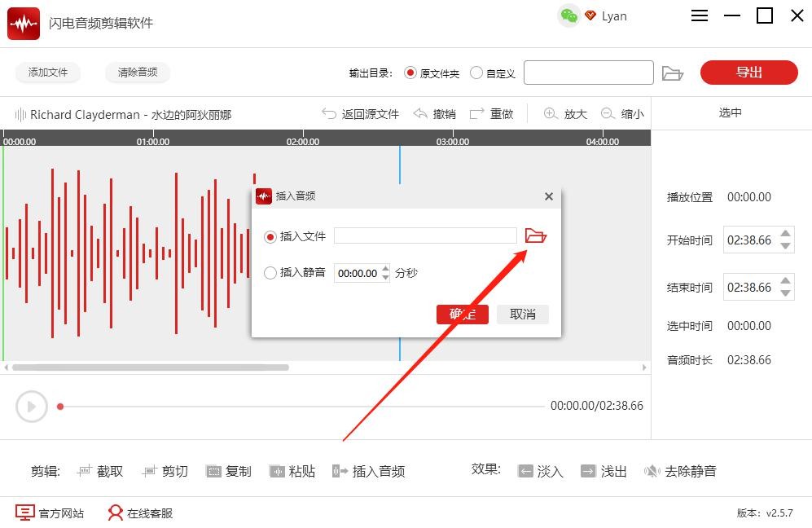Click the 截取 (trim) tool
This screenshot has height=528, width=812.
click(99, 471)
